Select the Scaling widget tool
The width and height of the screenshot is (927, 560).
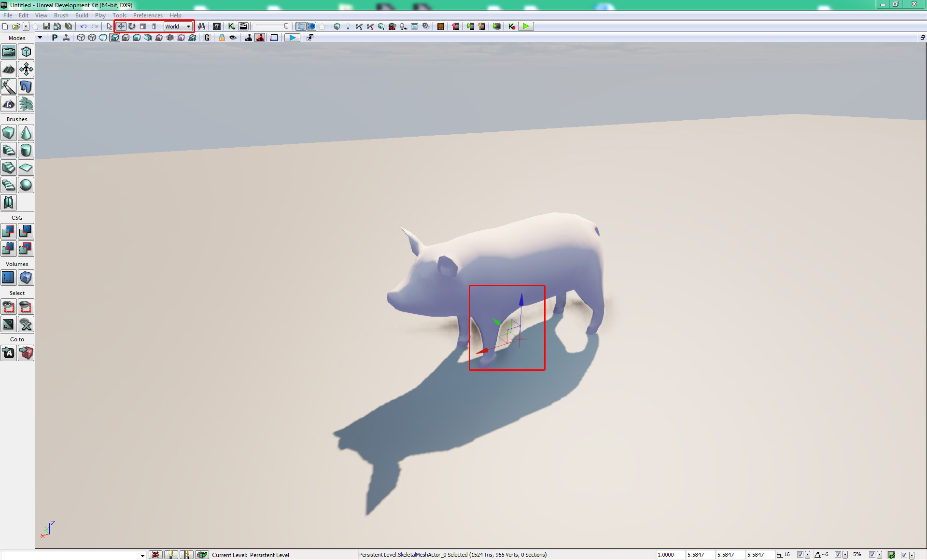(143, 27)
